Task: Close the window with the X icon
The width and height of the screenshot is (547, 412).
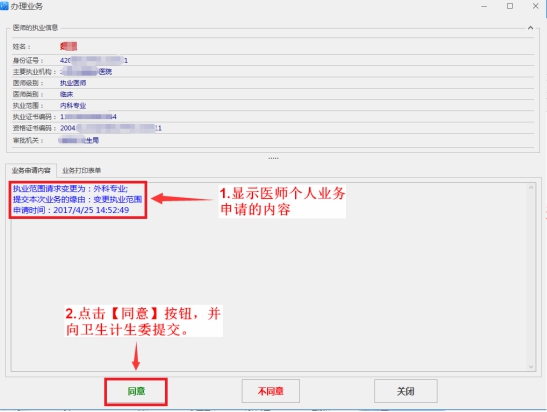Action: [x=535, y=6]
